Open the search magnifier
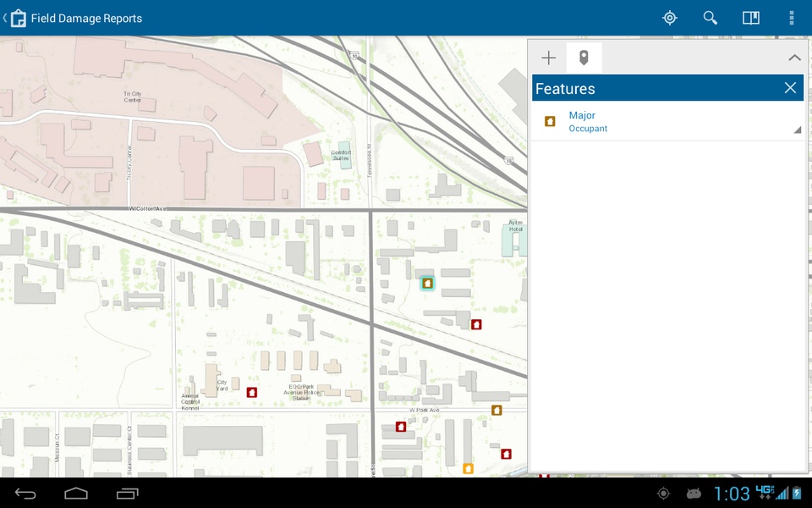This screenshot has height=508, width=812. pos(710,18)
